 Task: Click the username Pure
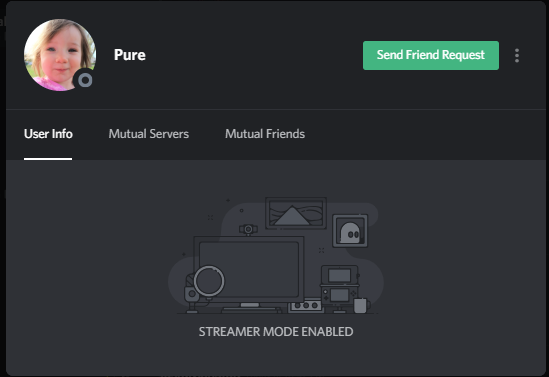(130, 55)
